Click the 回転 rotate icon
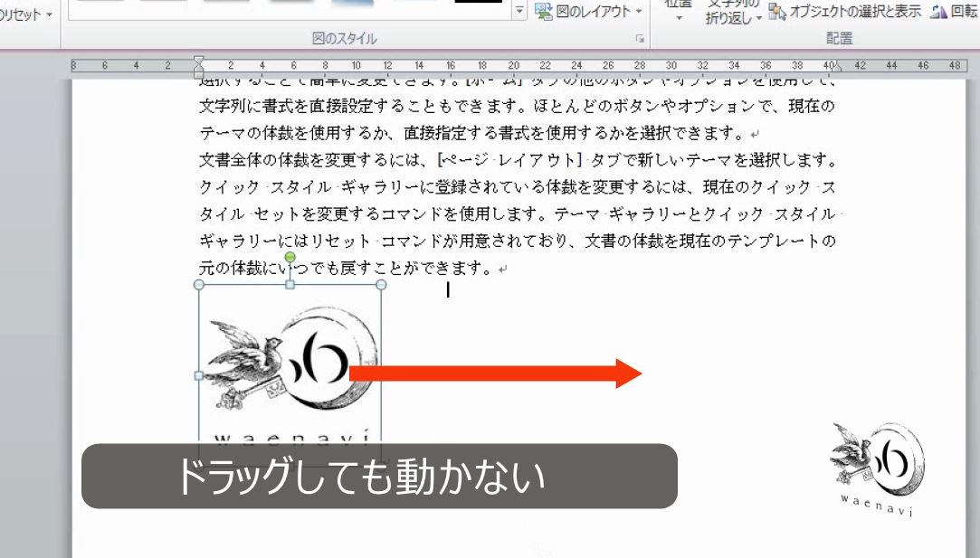980x558 pixels. click(938, 11)
